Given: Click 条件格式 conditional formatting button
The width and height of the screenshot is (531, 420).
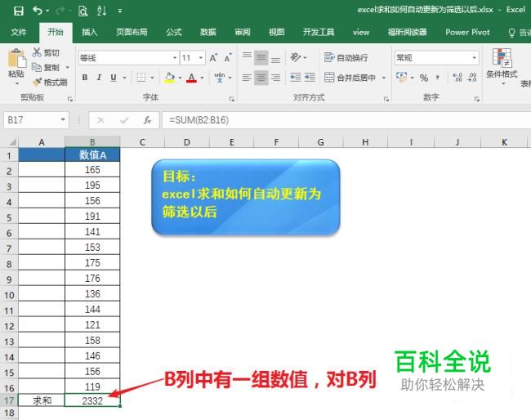Looking at the screenshot, I should (502, 66).
